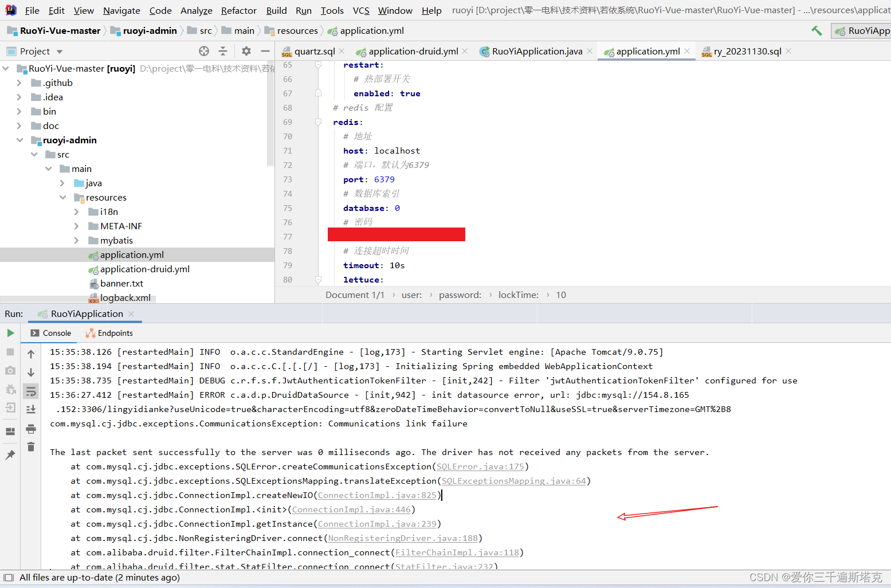The height and width of the screenshot is (588, 891).
Task: Click scroll to end console icon
Action: tap(31, 409)
